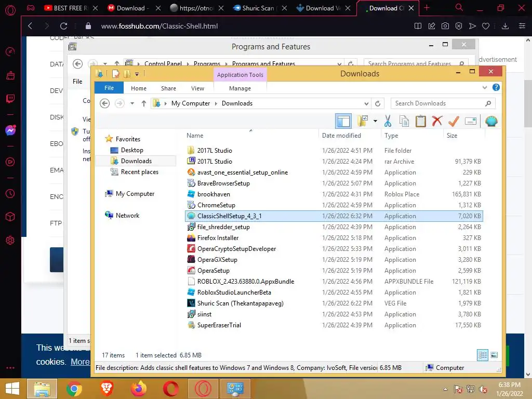
Task: Switch to BEST FREE YouTube tab
Action: click(x=71, y=8)
